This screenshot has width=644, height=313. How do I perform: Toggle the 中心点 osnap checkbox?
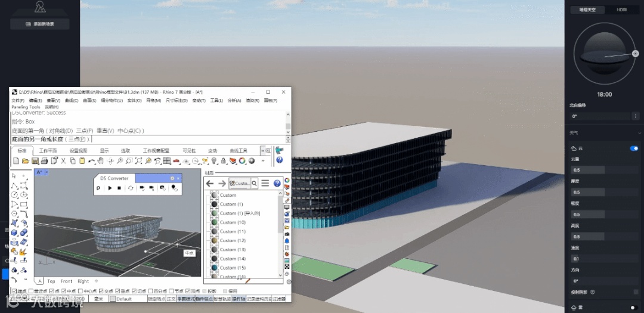80,291
